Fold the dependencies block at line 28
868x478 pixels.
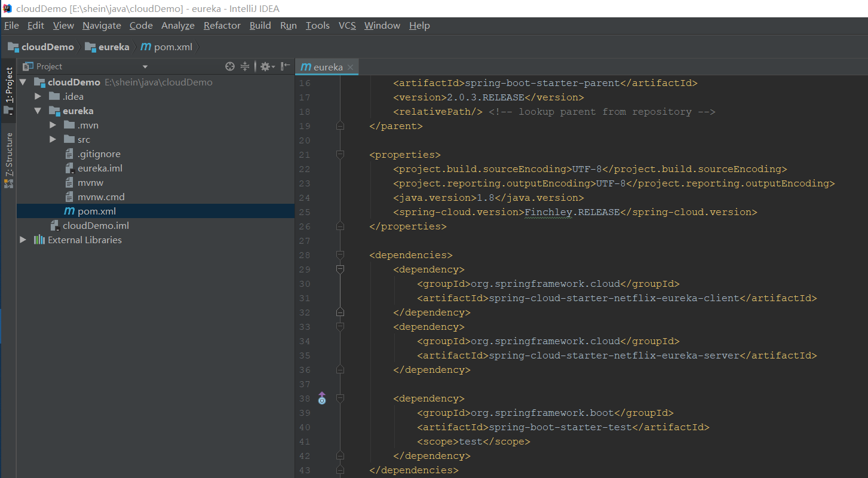click(x=340, y=255)
